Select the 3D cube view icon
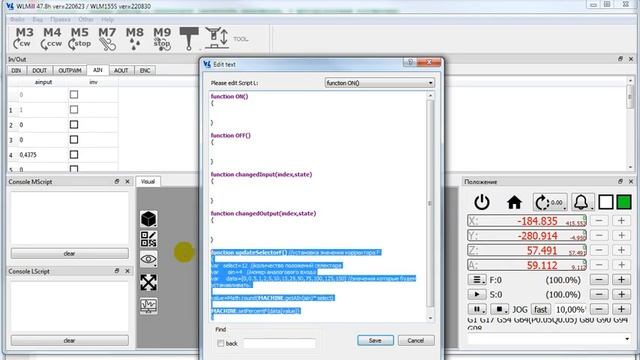Screen dimensions: 640x360 click(149, 219)
